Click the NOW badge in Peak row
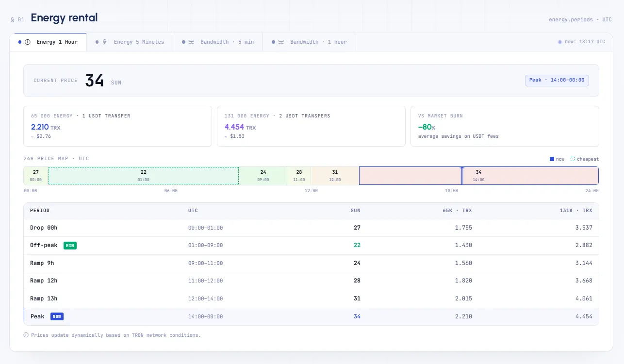The height and width of the screenshot is (364, 624). click(x=57, y=316)
